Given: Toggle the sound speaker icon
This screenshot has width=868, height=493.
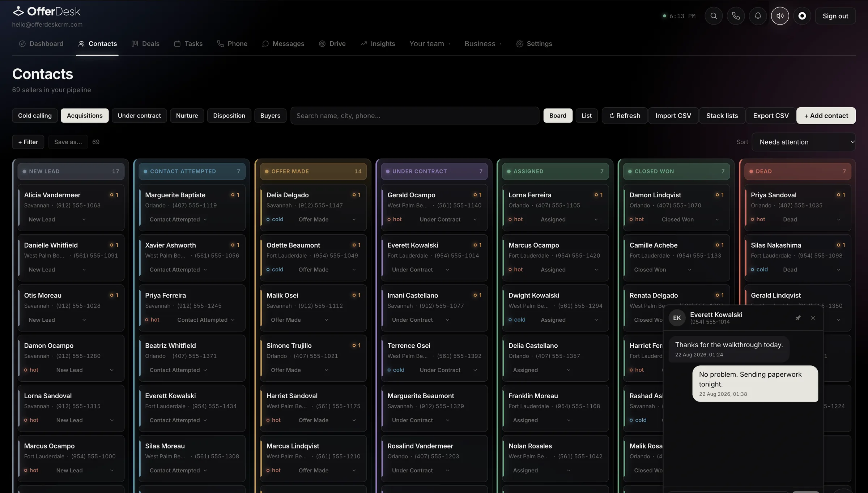Looking at the screenshot, I should [x=780, y=16].
